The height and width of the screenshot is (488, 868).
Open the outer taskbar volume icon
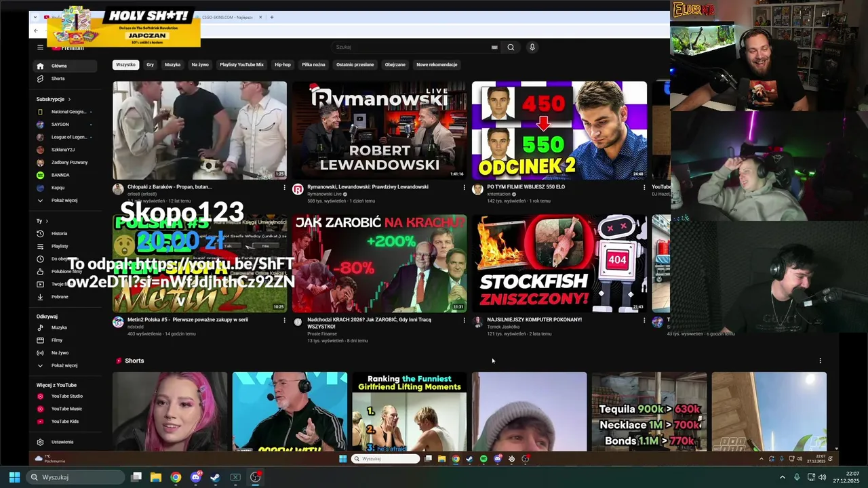tap(823, 477)
